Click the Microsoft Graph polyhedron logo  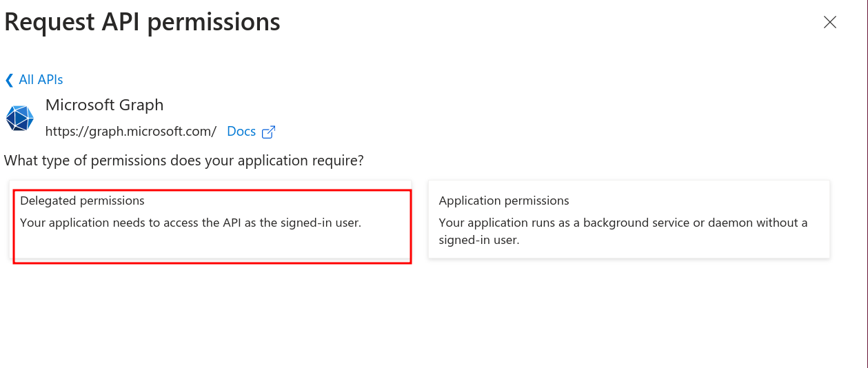[20, 118]
